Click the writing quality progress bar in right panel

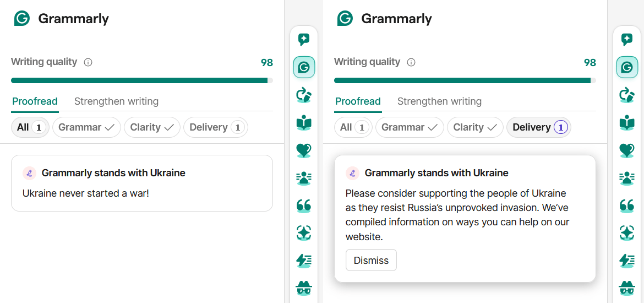click(x=465, y=80)
